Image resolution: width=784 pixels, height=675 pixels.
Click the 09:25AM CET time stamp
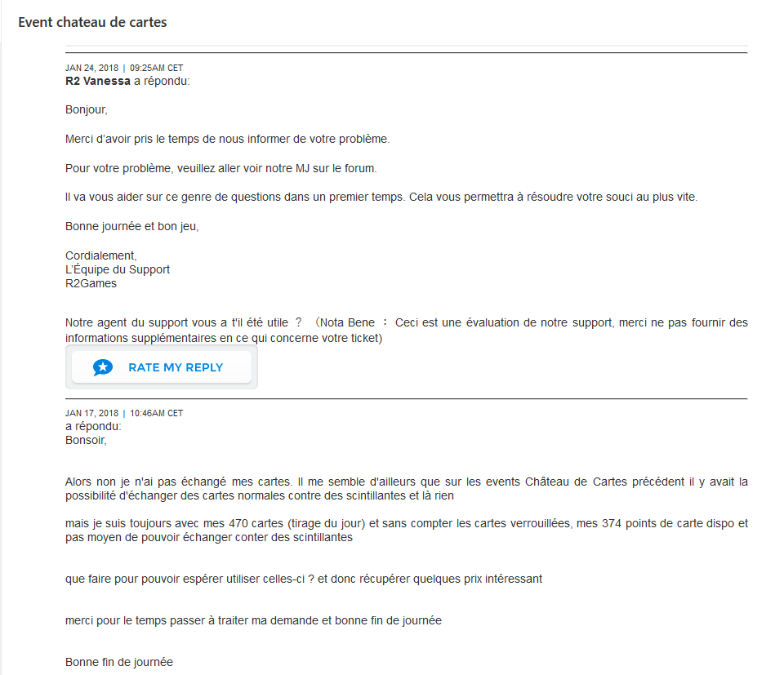click(x=157, y=68)
